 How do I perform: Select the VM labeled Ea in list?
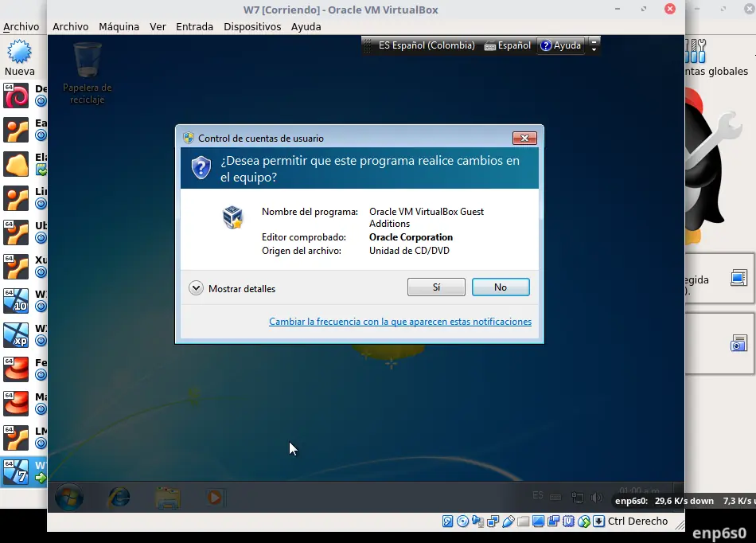tap(16, 130)
